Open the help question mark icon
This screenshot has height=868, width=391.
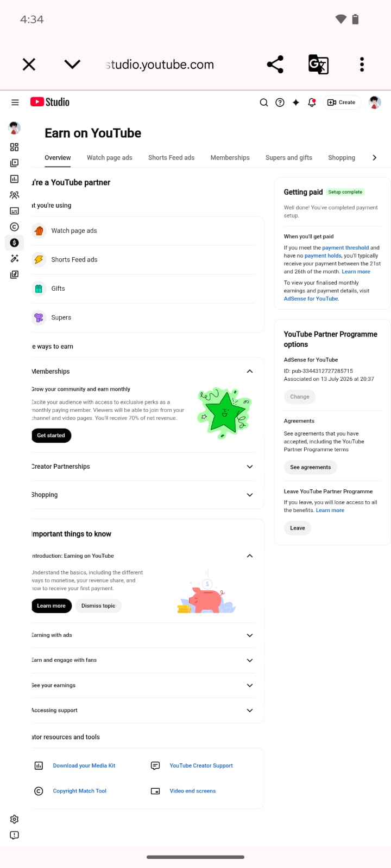point(280,102)
